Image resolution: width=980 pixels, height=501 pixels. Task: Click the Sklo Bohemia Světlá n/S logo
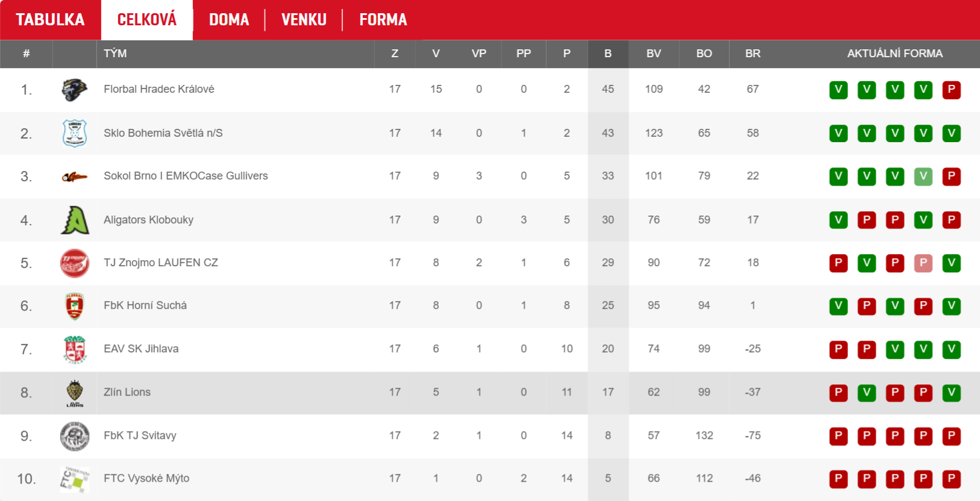click(x=75, y=133)
